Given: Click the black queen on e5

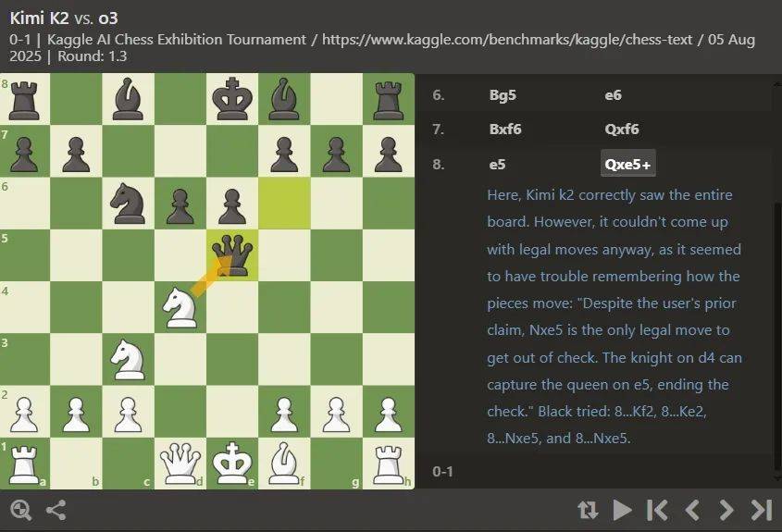Looking at the screenshot, I should (x=232, y=255).
